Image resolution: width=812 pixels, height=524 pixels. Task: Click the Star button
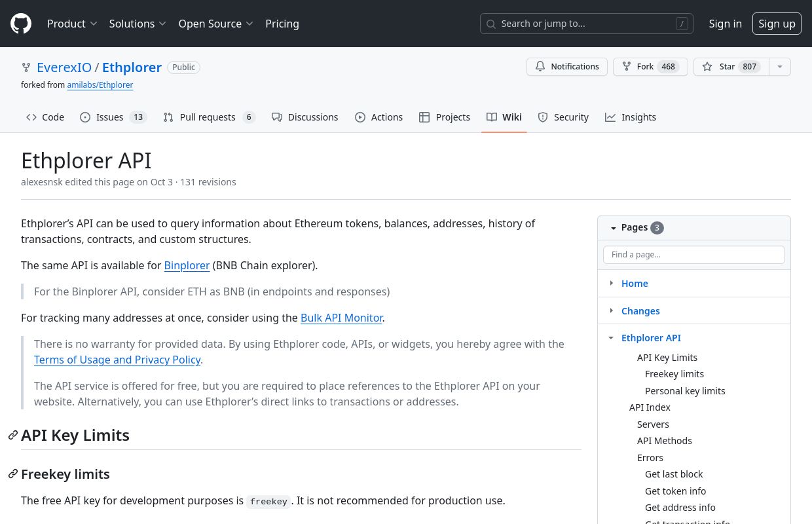[x=731, y=67]
